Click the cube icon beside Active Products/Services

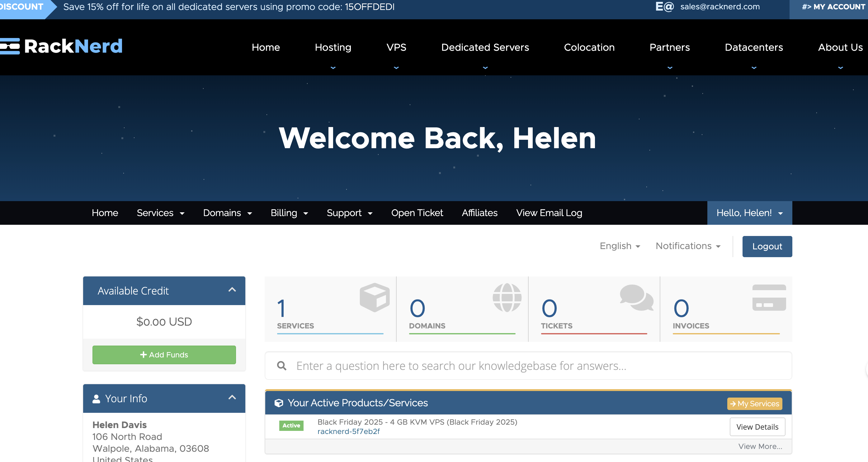tap(279, 403)
